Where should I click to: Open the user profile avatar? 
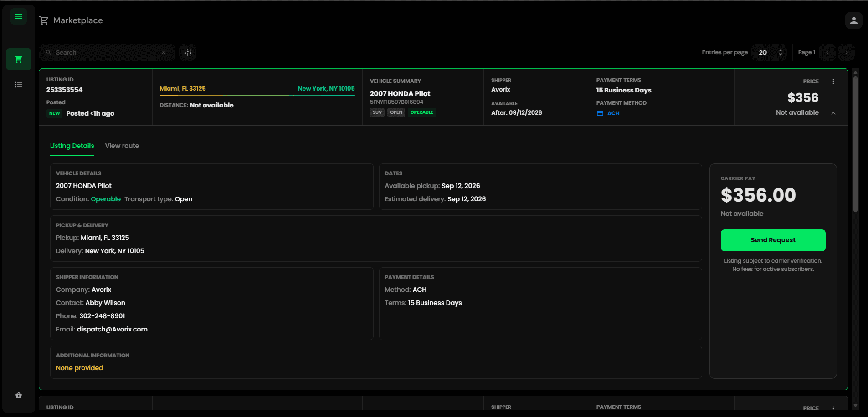853,20
